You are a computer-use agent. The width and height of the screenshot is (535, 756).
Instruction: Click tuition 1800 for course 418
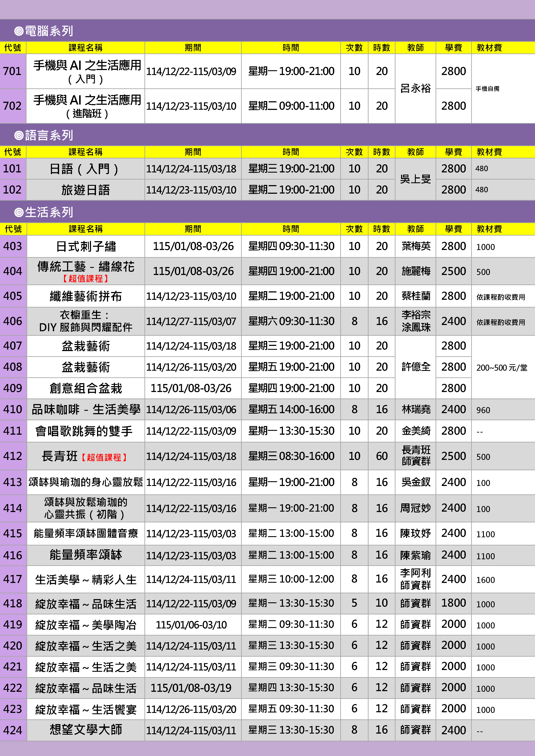(453, 603)
